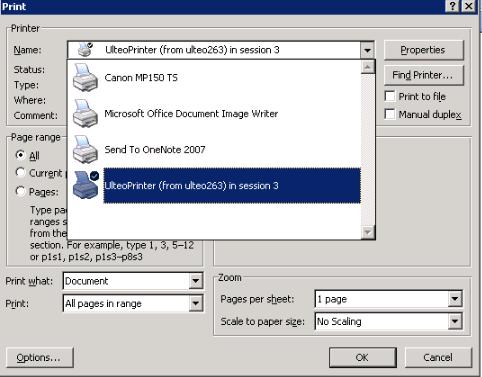This screenshot has height=377, width=482.
Task: Click printer list scroll down arrow
Action: 368,231
